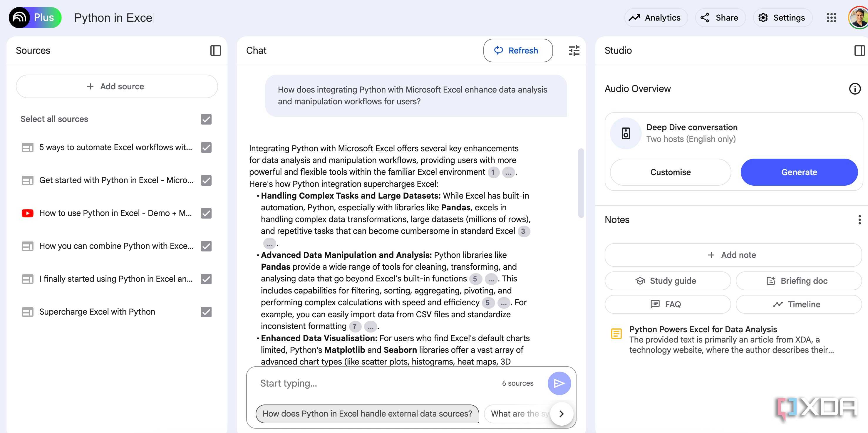Click Add source button
Screen dimensions: 868x433
117,86
